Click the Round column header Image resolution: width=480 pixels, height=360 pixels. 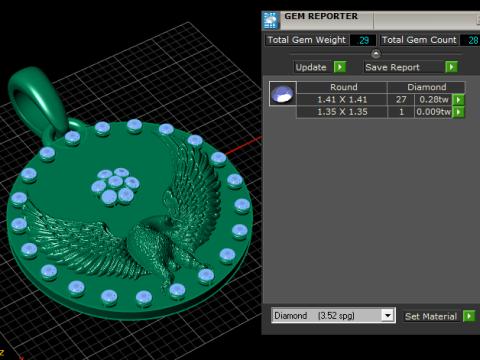coord(342,87)
